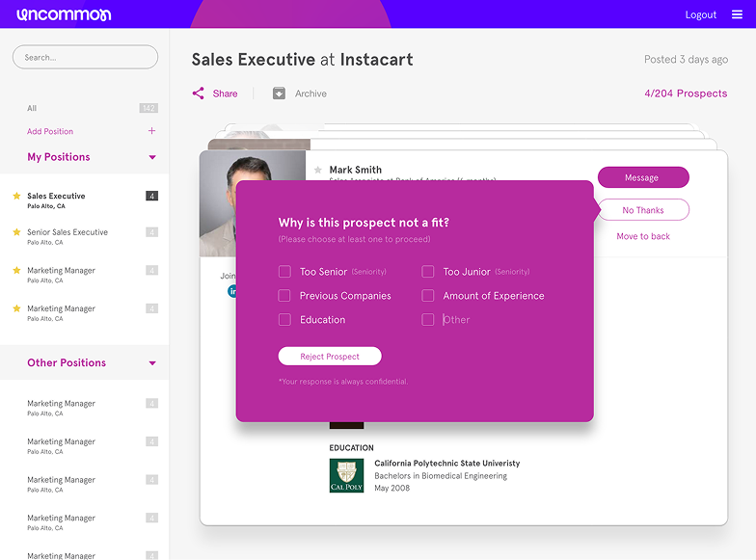
Task: Check the Previous Companies checkbox
Action: pos(284,295)
